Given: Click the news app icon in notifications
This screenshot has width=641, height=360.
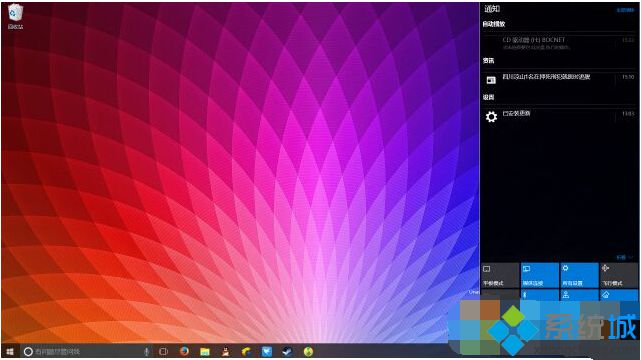Looking at the screenshot, I should pyautogui.click(x=491, y=80).
